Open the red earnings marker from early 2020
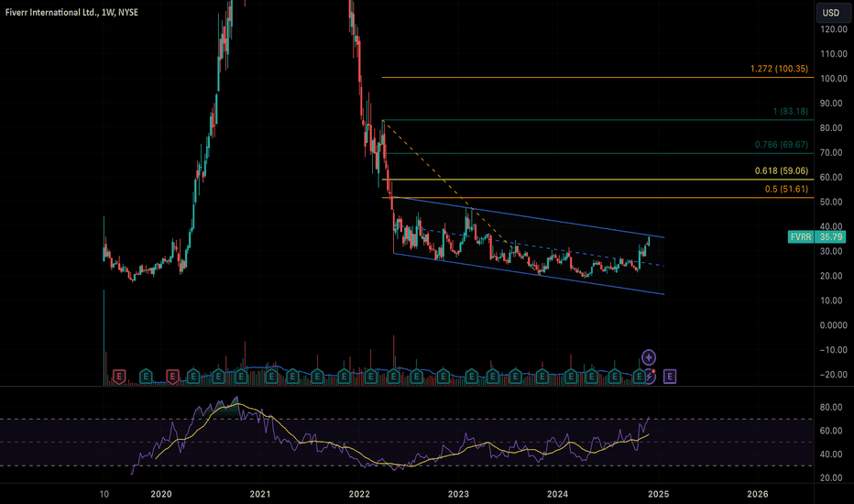 172,376
